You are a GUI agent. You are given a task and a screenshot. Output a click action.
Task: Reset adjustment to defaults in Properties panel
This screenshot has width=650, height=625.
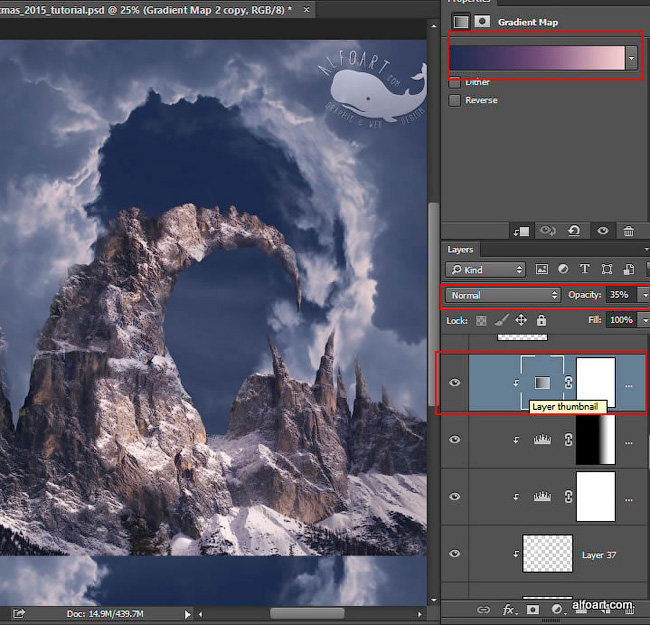[573, 230]
